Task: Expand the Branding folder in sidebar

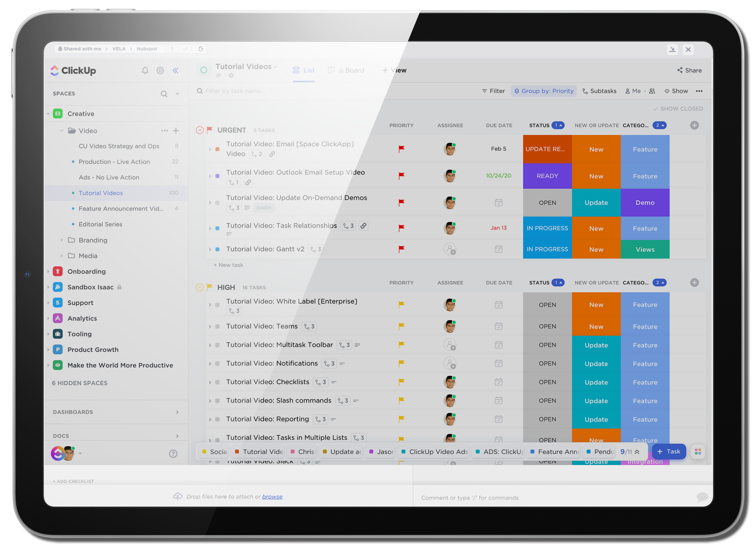Action: click(66, 240)
